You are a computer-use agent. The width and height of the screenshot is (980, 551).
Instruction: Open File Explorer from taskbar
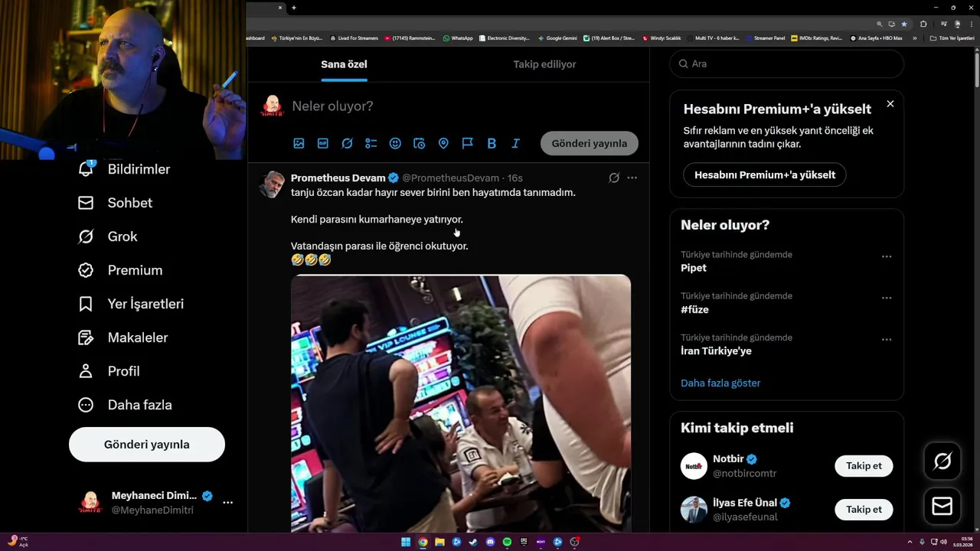click(439, 542)
